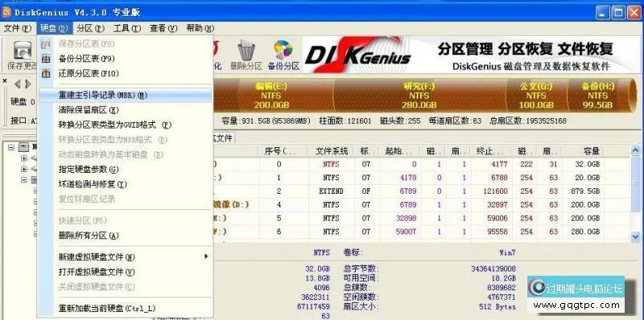
Task: Select the 公文(G:) partition bar segment
Action: point(536,96)
